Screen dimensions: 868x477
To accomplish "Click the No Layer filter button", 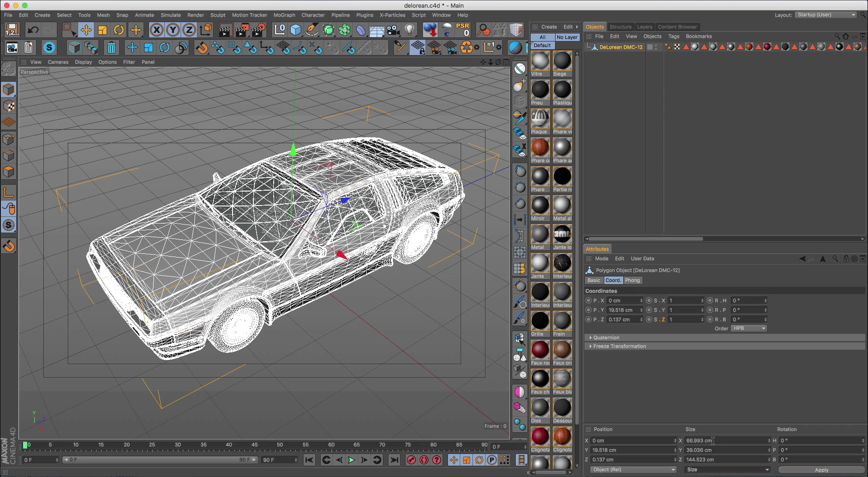I will tap(567, 37).
